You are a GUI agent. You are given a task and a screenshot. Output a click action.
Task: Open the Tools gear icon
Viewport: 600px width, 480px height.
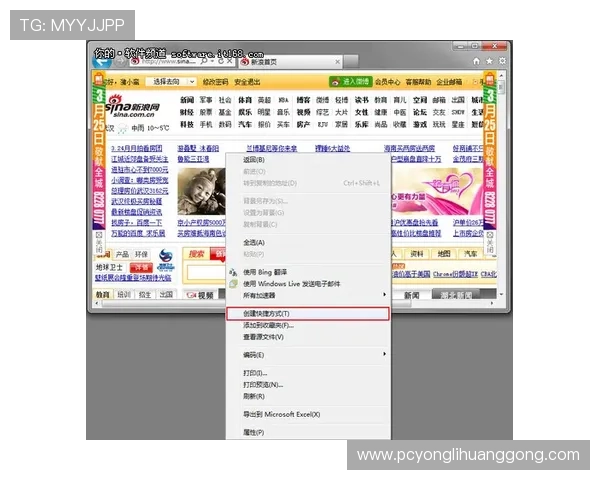tap(502, 61)
